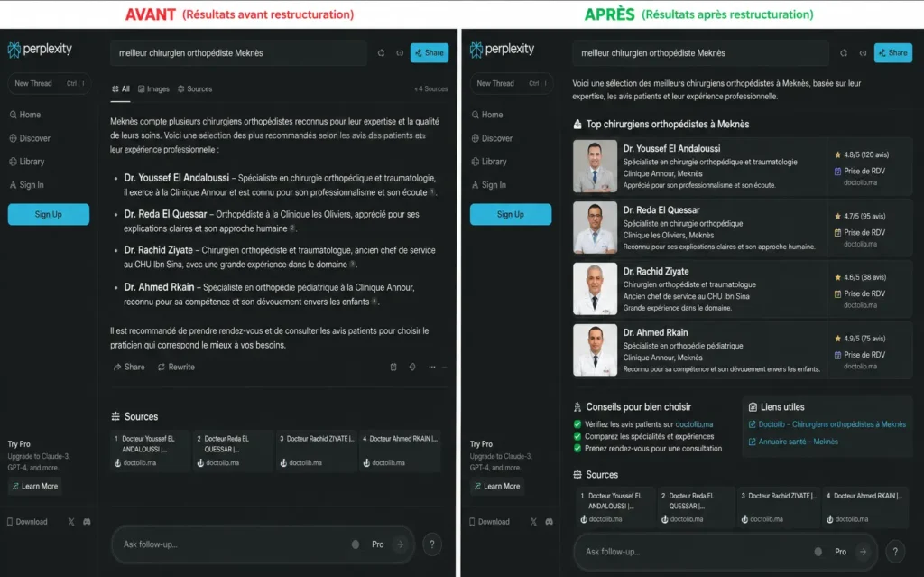Open link Doctolib – Chirurgiens orthopédistes à Meknès
Image resolution: width=924 pixels, height=577 pixels.
(x=827, y=424)
